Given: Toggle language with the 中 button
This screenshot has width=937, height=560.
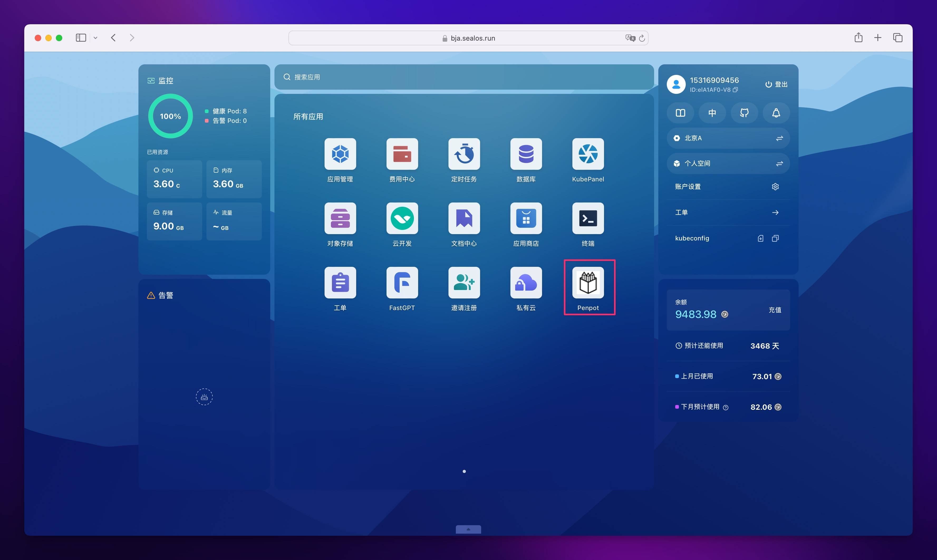Looking at the screenshot, I should point(712,113).
